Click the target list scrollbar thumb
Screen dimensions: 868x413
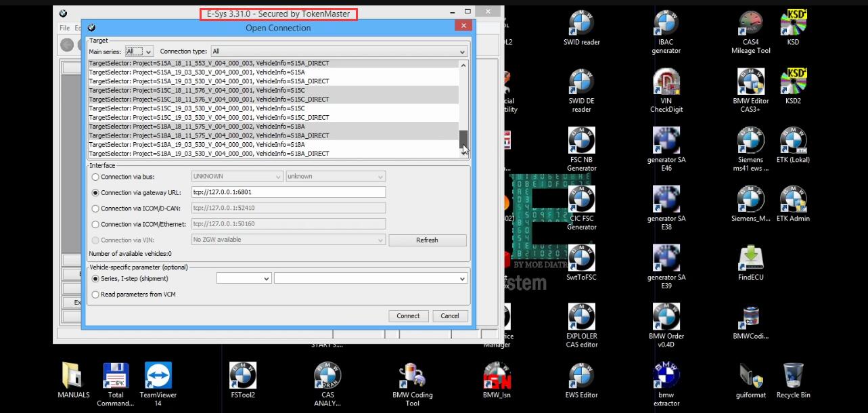point(463,139)
